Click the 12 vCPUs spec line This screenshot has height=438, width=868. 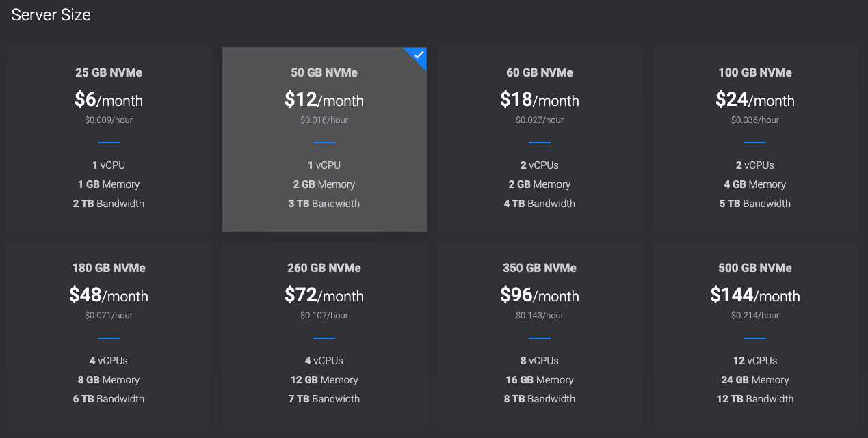(x=755, y=361)
